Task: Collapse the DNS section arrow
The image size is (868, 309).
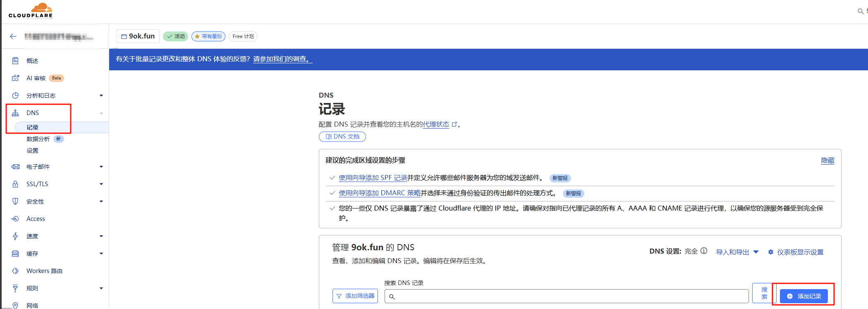Action: (x=101, y=113)
